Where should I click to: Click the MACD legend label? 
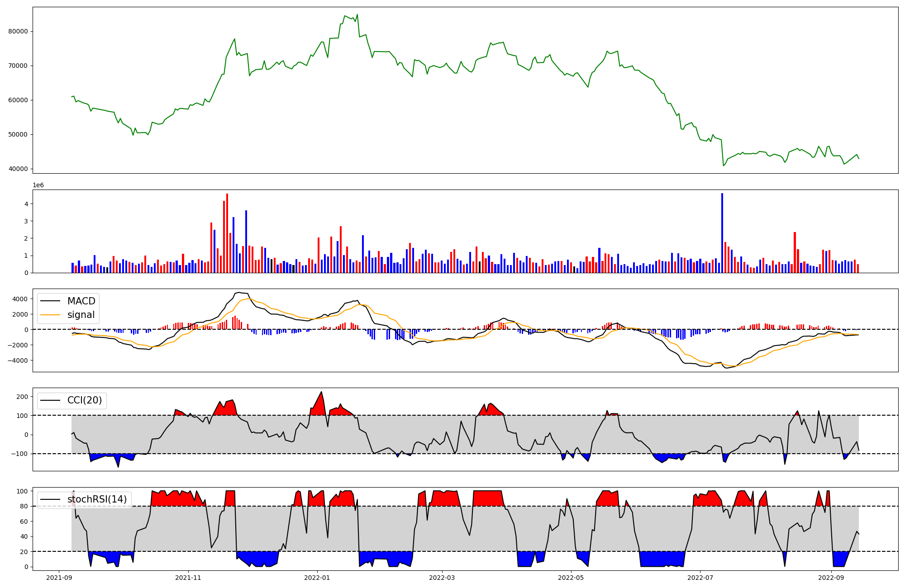[x=81, y=301]
